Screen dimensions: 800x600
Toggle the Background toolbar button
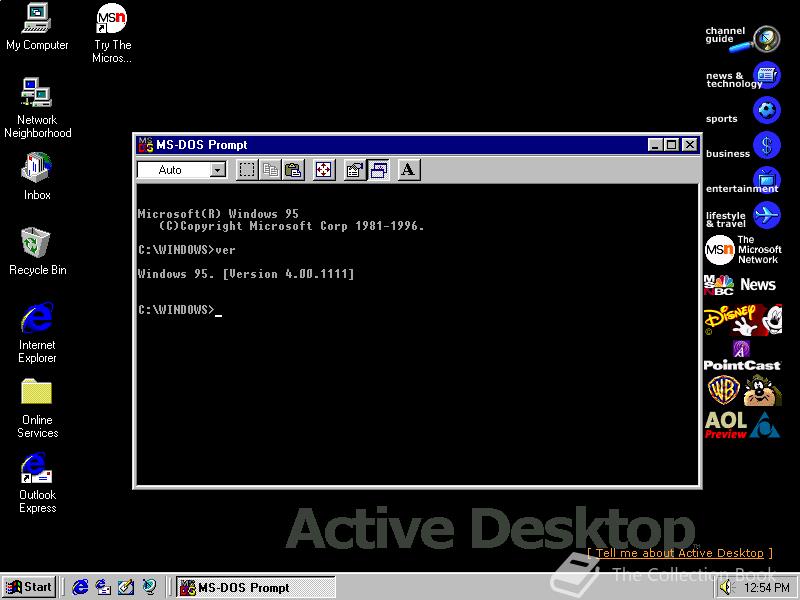click(378, 170)
